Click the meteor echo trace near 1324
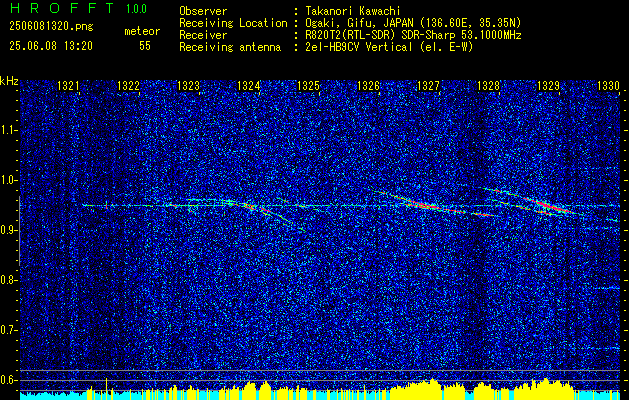This screenshot has height=400, width=629. pyautogui.click(x=257, y=208)
